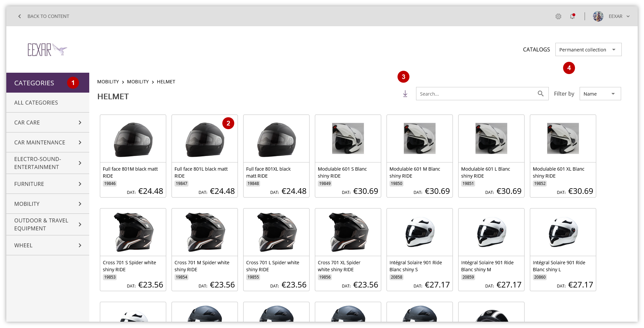
Task: Open the Filter by Name dropdown
Action: 600,94
